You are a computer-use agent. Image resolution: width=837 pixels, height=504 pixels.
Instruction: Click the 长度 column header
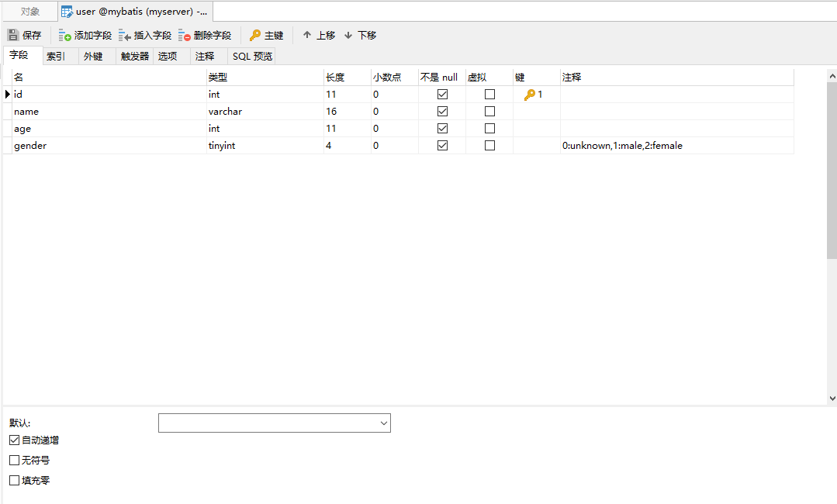pyautogui.click(x=348, y=78)
